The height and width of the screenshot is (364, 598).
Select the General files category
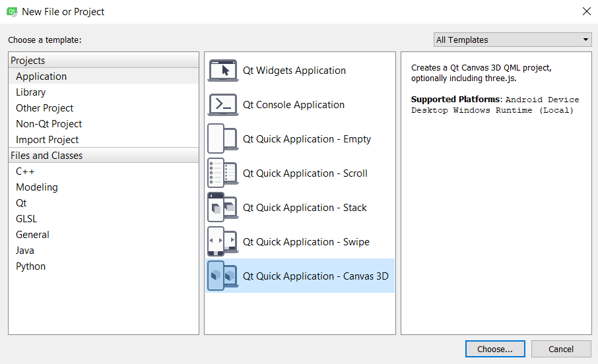tap(104, 234)
